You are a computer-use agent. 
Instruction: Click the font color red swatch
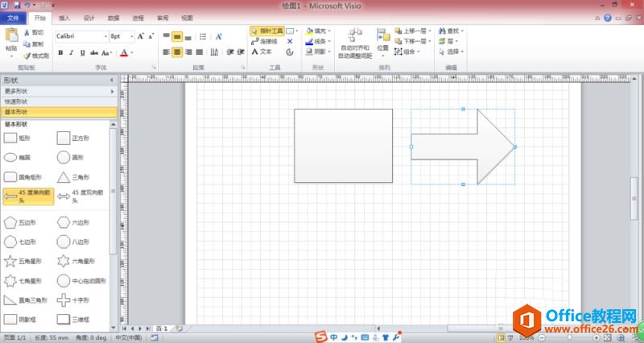[x=124, y=53]
